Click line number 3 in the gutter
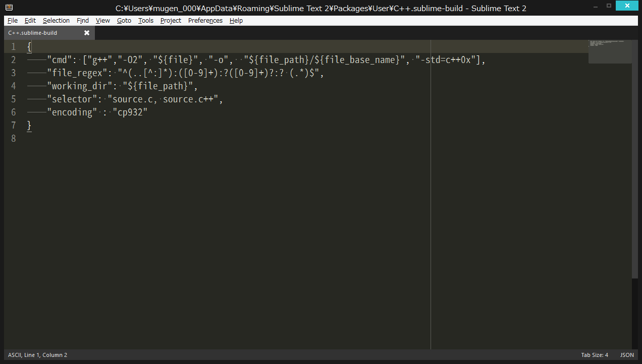Viewport: 642px width, 364px height. [x=13, y=73]
